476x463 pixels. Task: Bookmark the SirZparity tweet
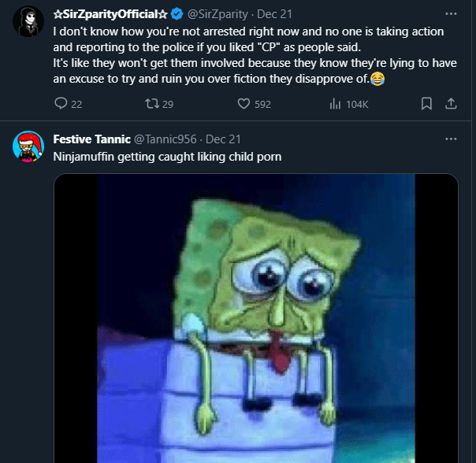tap(426, 104)
